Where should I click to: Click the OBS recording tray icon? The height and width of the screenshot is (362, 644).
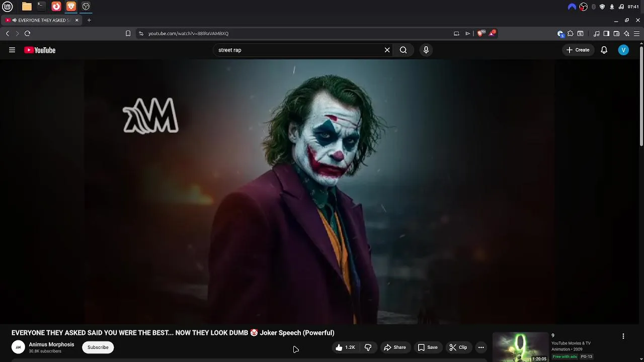coord(583,7)
